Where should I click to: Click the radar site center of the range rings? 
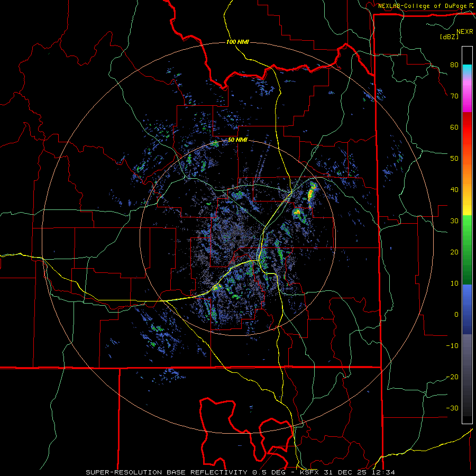(x=237, y=237)
